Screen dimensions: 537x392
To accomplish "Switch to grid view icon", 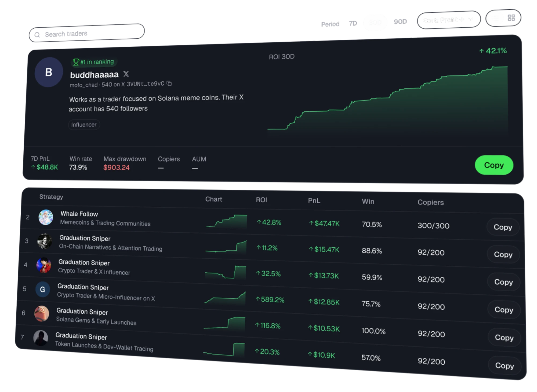I will 511,18.
